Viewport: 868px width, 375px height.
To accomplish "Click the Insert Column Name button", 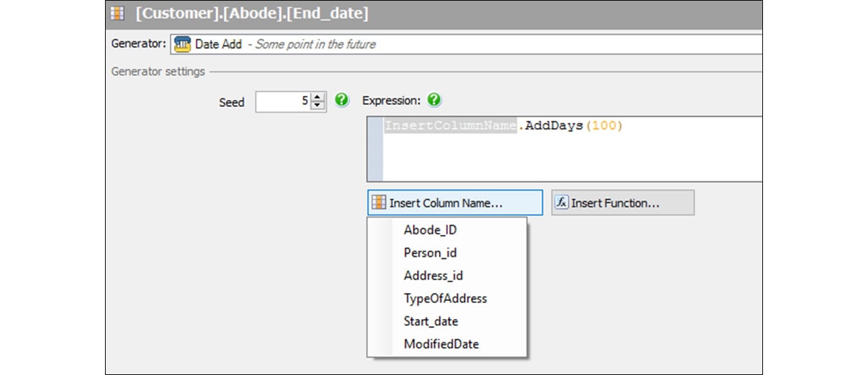I will (454, 203).
